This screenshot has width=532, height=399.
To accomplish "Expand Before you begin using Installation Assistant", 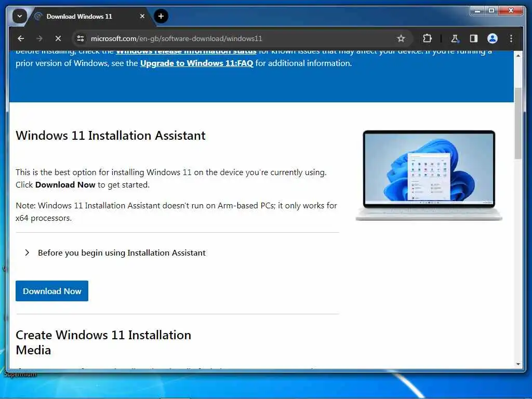I will (115, 253).
